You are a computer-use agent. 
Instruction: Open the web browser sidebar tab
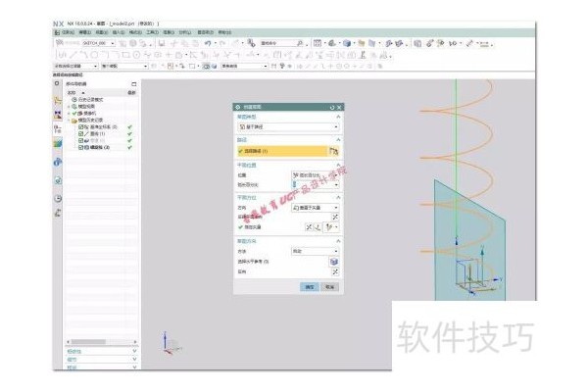tap(58, 180)
